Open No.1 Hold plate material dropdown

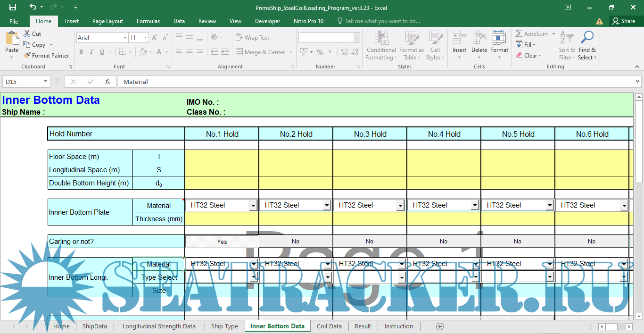click(x=254, y=206)
